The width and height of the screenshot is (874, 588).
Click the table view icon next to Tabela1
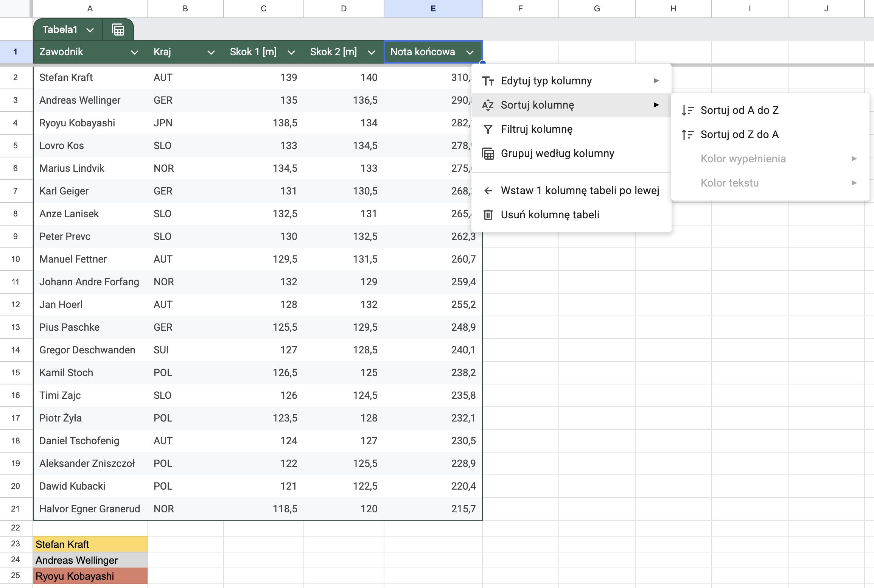(x=118, y=30)
